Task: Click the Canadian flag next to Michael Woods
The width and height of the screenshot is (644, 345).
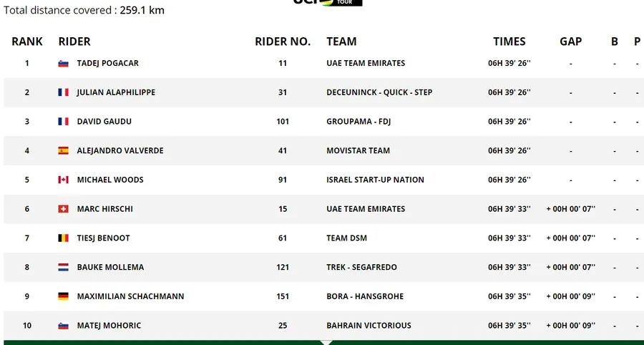Action: (64, 180)
